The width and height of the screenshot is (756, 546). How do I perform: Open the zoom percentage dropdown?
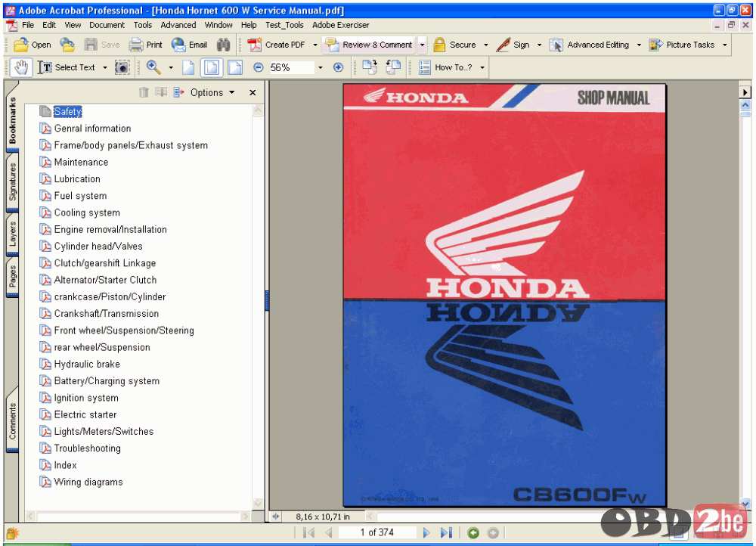pyautogui.click(x=320, y=67)
